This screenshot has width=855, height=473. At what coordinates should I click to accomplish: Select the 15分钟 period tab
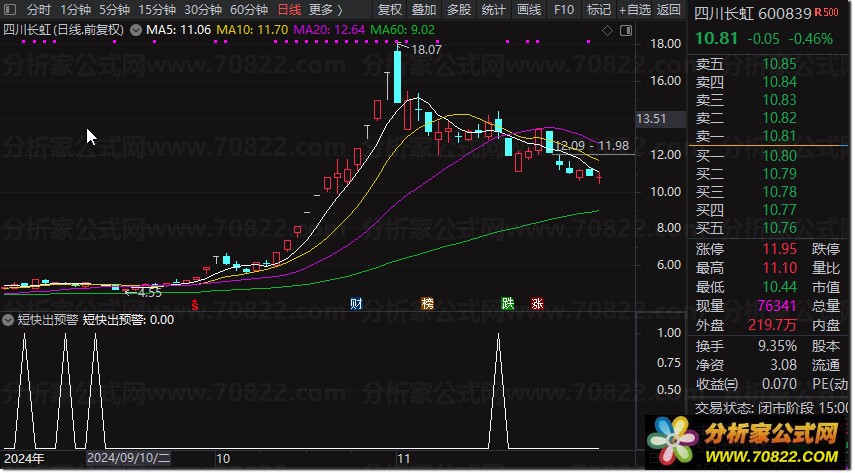157,10
